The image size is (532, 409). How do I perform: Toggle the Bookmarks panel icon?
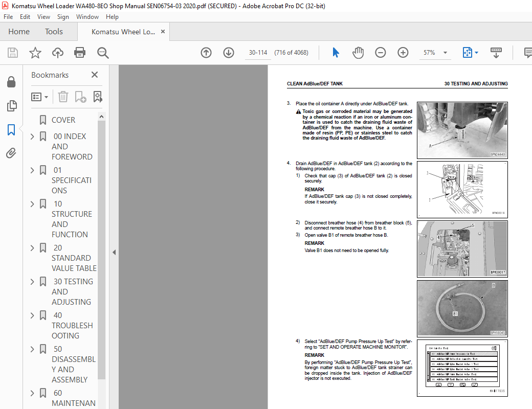click(11, 129)
